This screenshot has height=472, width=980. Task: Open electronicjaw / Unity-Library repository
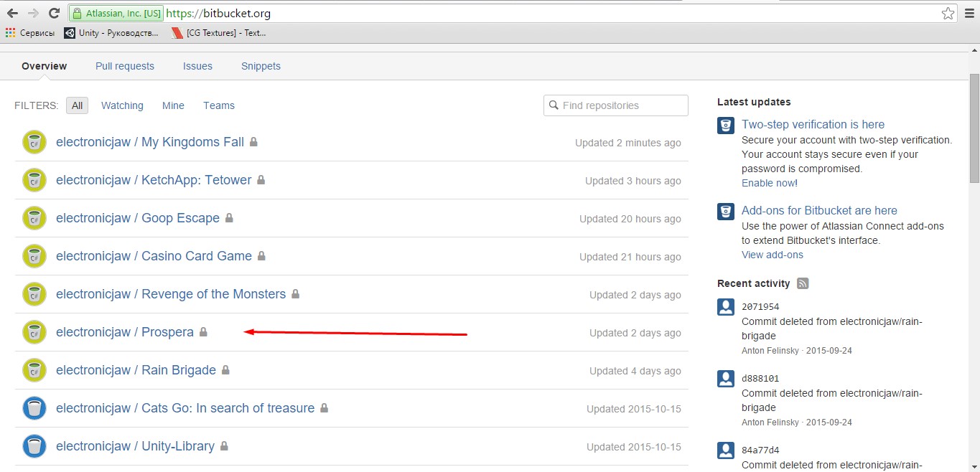click(135, 446)
